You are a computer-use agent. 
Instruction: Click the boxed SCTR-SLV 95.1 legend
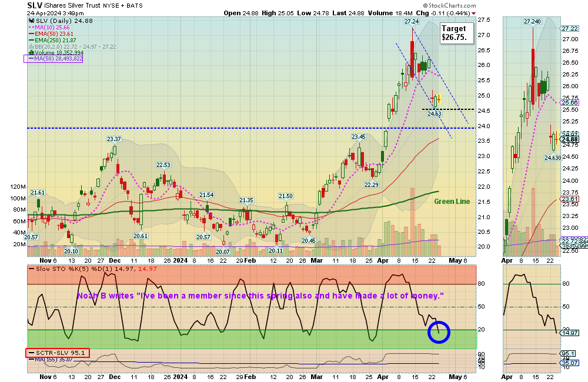point(58,353)
